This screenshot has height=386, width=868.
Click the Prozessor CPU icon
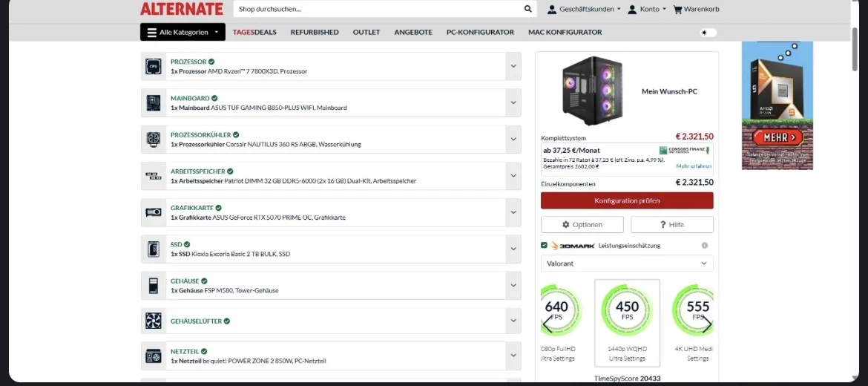pos(154,67)
